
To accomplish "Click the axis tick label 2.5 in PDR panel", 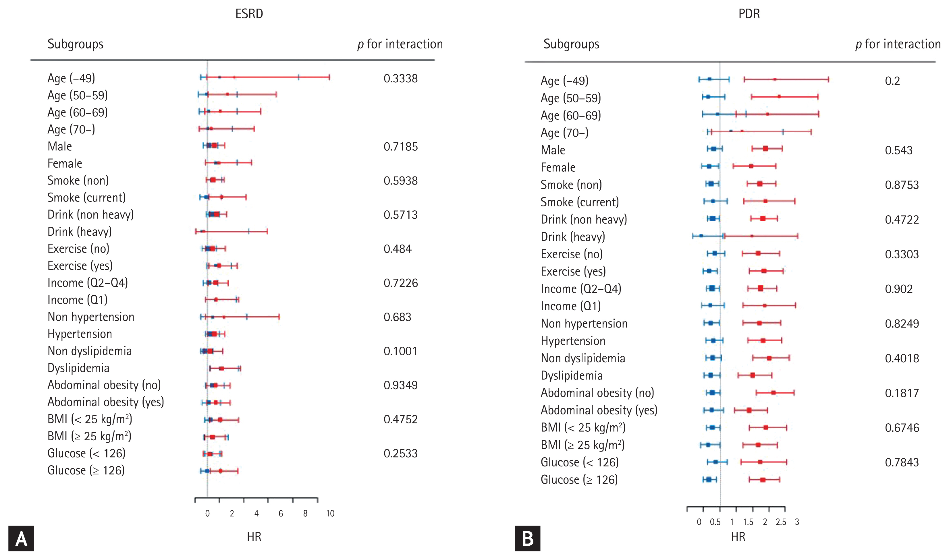I will 781,522.
